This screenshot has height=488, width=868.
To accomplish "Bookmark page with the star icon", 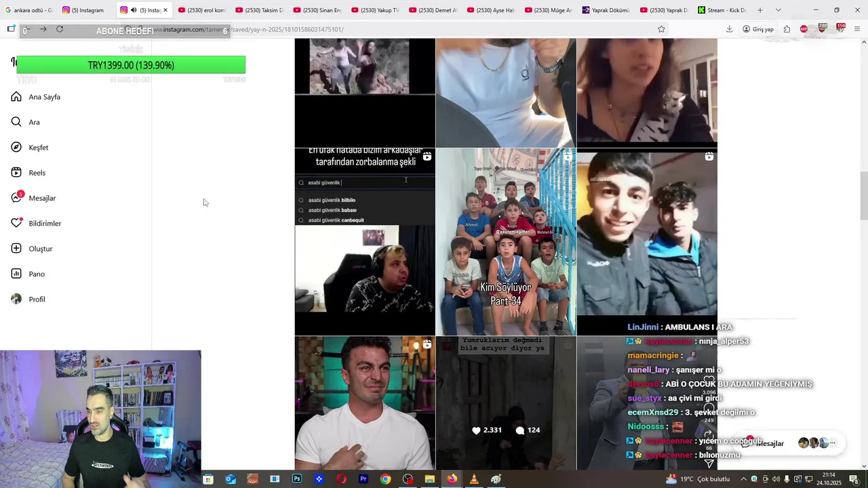I will coord(661,29).
